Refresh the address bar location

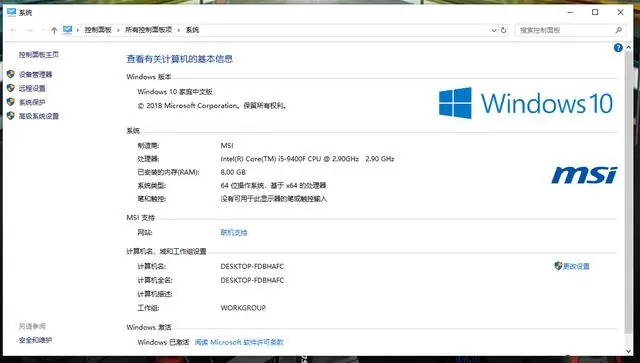click(503, 30)
